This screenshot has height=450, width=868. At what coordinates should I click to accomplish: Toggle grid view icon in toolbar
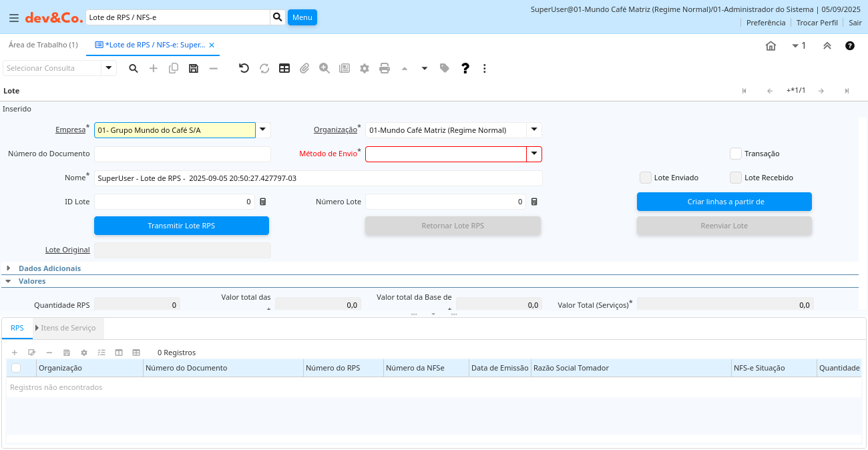(284, 68)
